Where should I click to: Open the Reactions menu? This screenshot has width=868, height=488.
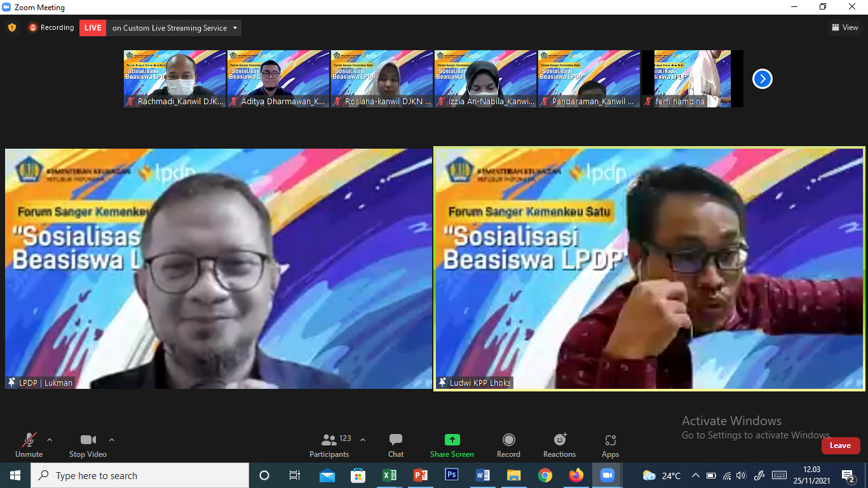559,445
